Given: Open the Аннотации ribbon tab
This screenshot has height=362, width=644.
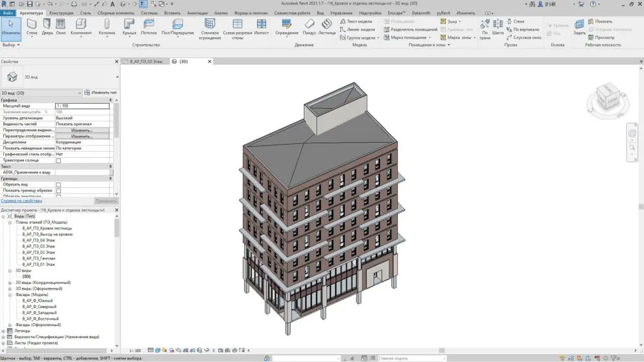Looking at the screenshot, I should pos(197,13).
